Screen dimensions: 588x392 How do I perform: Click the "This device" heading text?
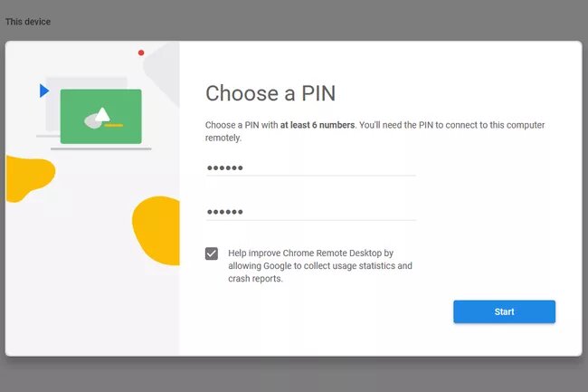[x=28, y=22]
